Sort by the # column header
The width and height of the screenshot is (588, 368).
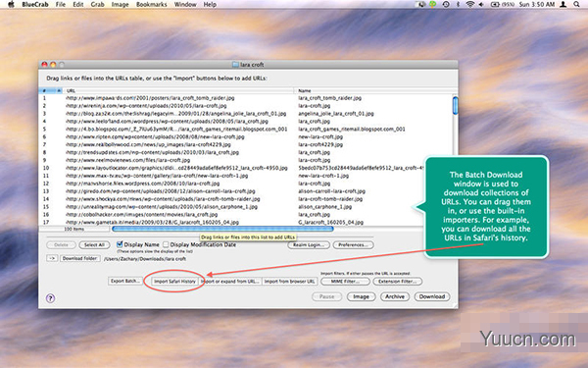pos(51,90)
